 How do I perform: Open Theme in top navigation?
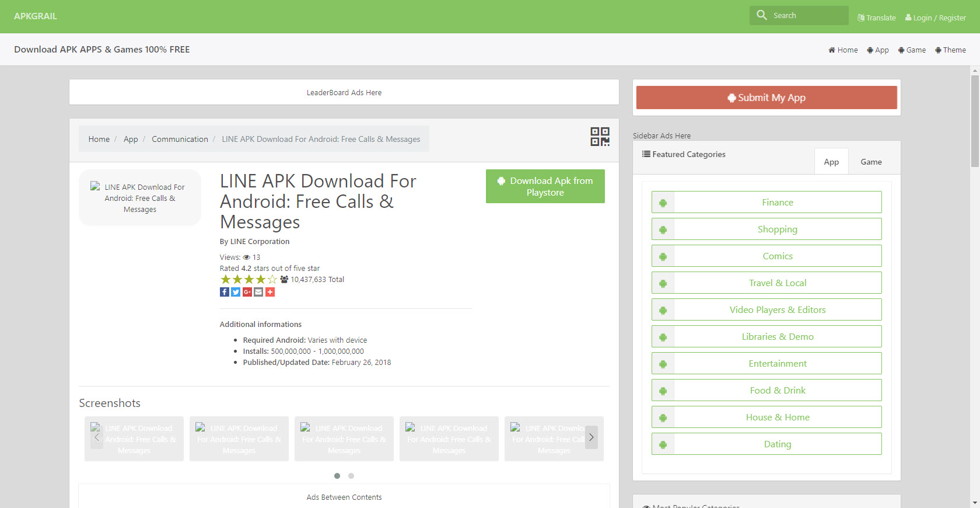[950, 50]
